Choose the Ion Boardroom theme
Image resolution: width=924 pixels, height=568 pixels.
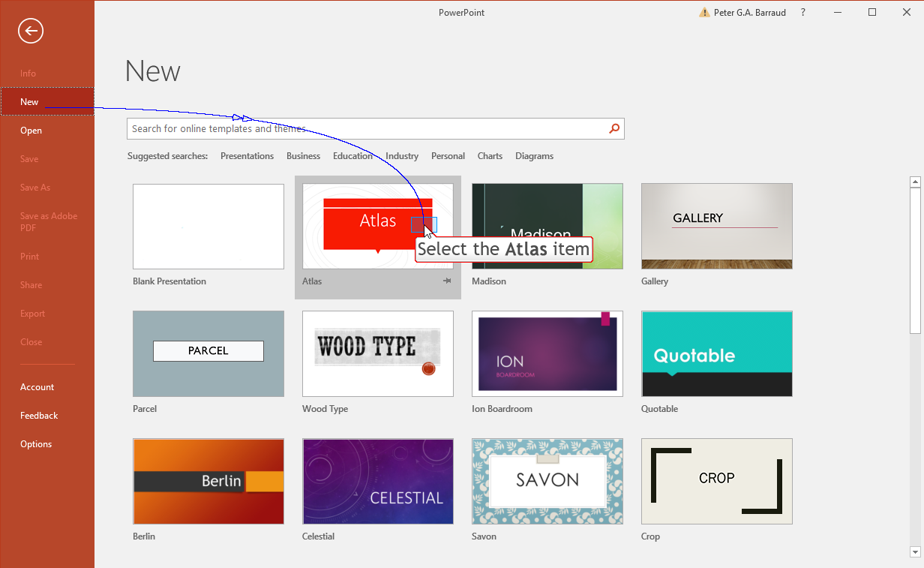[547, 353]
